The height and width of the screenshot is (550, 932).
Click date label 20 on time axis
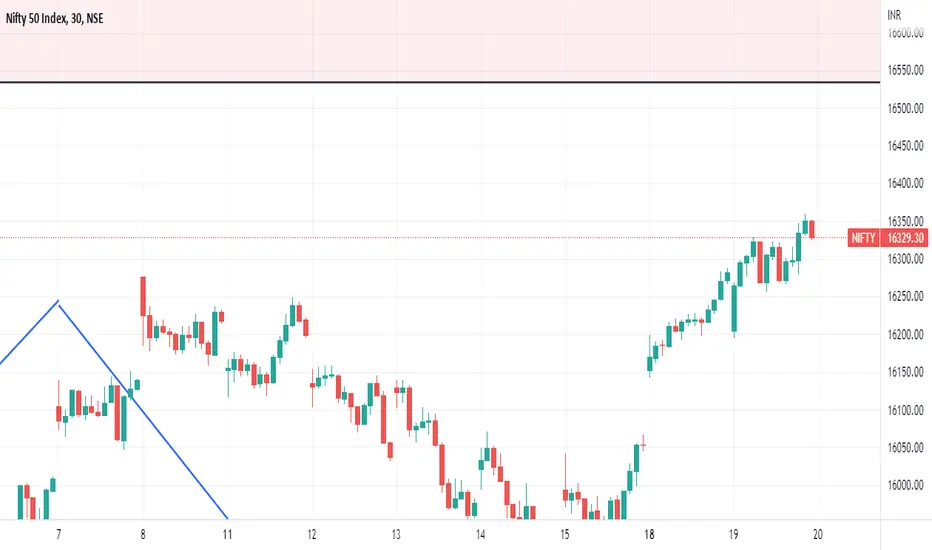pos(818,535)
